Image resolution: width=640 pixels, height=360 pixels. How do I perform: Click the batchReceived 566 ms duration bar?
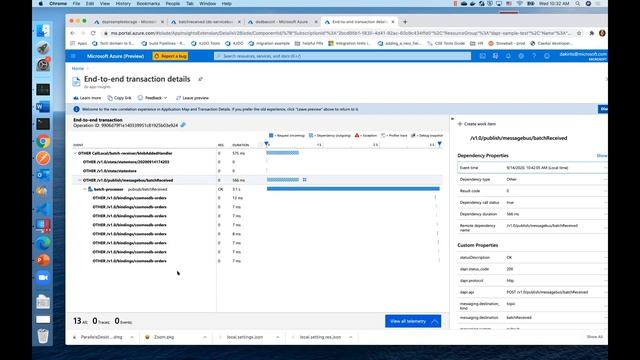point(283,180)
